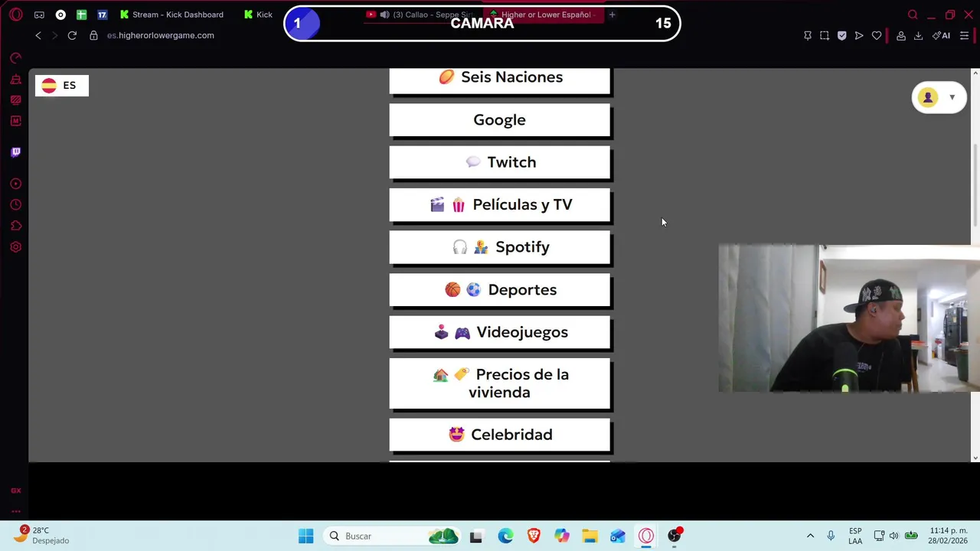Pick the Videojuegos category
980x551 pixels.
click(x=500, y=332)
